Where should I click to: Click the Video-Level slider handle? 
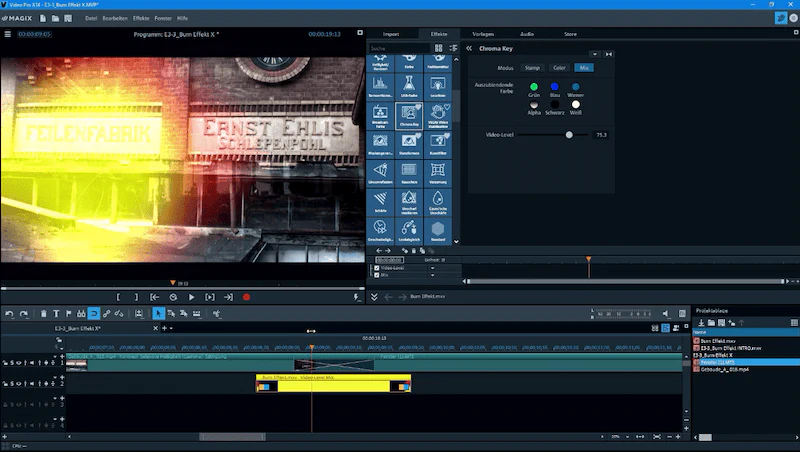[569, 135]
